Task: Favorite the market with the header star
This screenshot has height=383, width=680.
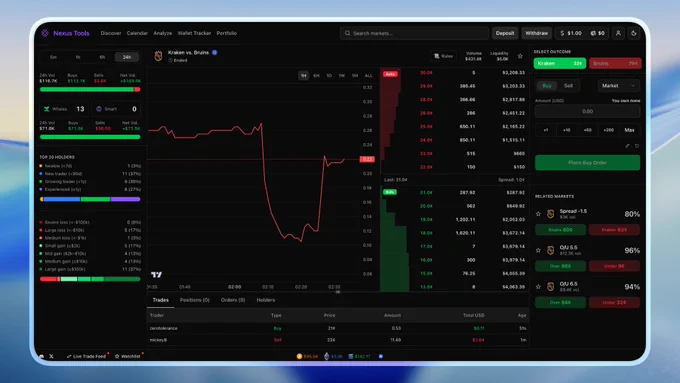Action: (x=520, y=56)
